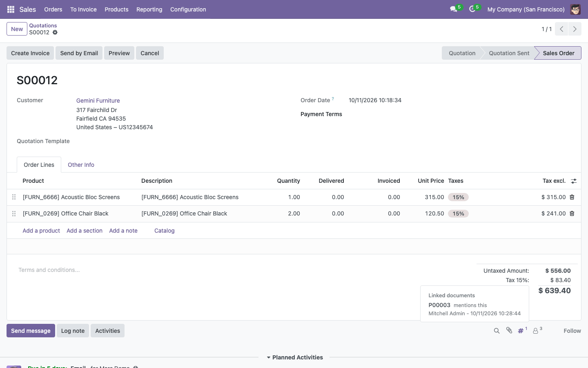Open the To Invoice menu
This screenshot has width=588, height=368.
pyautogui.click(x=83, y=9)
